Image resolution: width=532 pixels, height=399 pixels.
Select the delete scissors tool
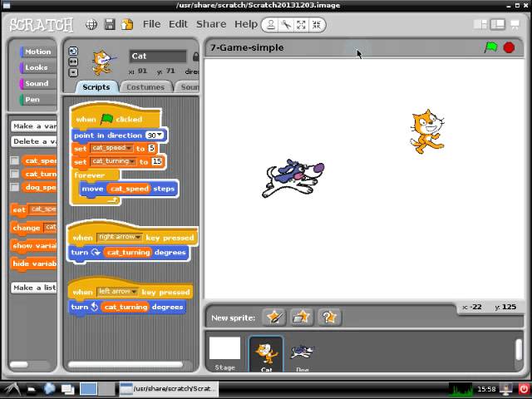[286, 25]
